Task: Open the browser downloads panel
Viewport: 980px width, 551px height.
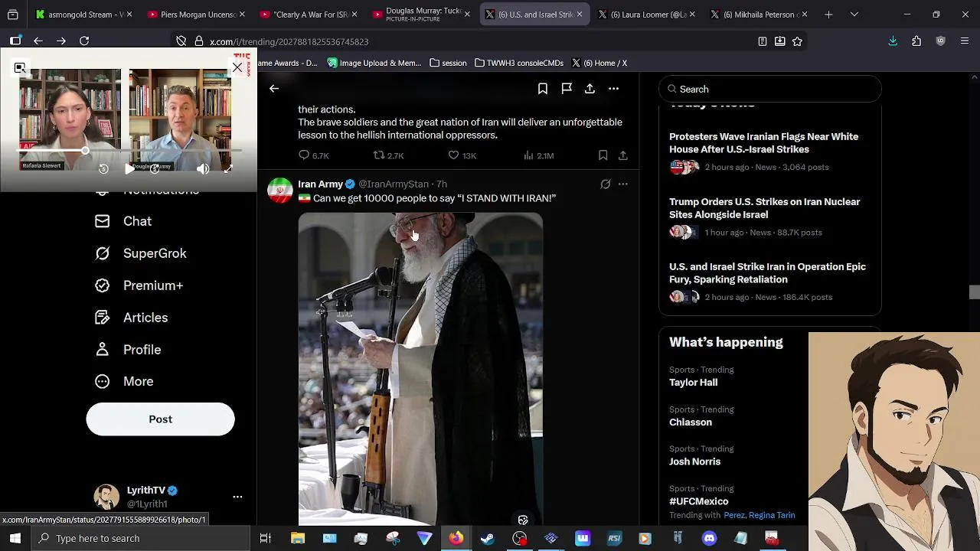Action: point(893,41)
